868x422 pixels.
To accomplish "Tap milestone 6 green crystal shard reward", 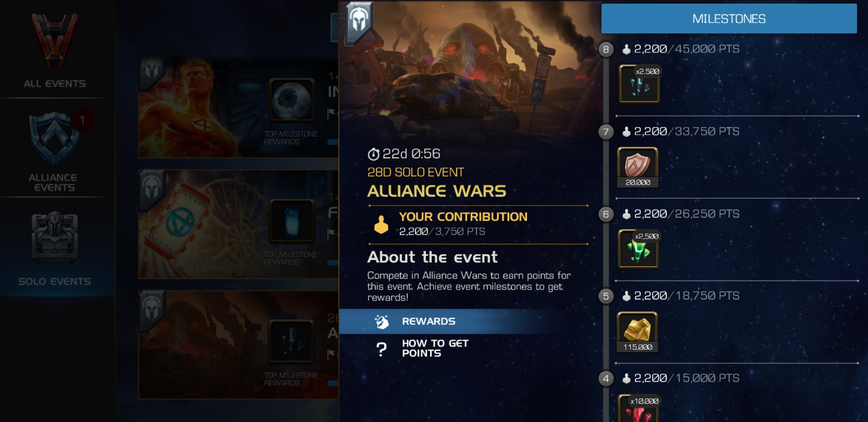I will coord(638,249).
